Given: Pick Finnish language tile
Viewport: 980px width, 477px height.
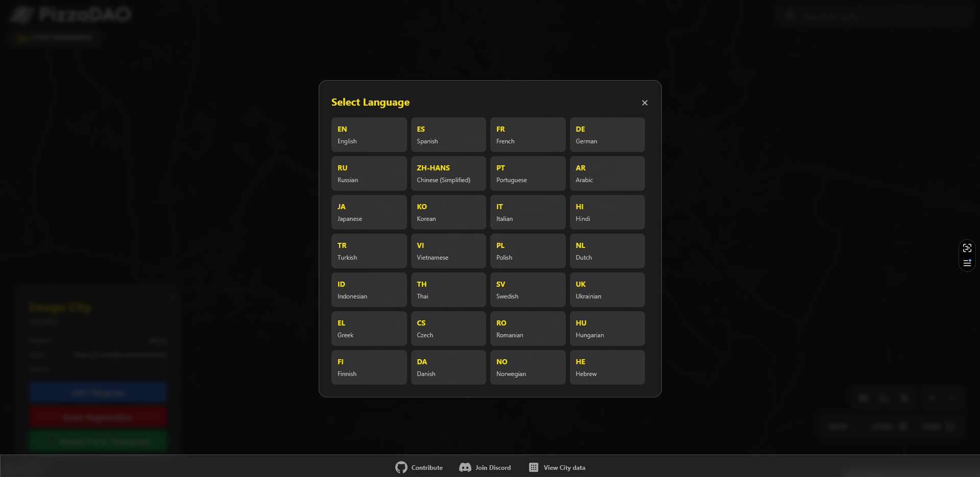Looking at the screenshot, I should point(369,367).
